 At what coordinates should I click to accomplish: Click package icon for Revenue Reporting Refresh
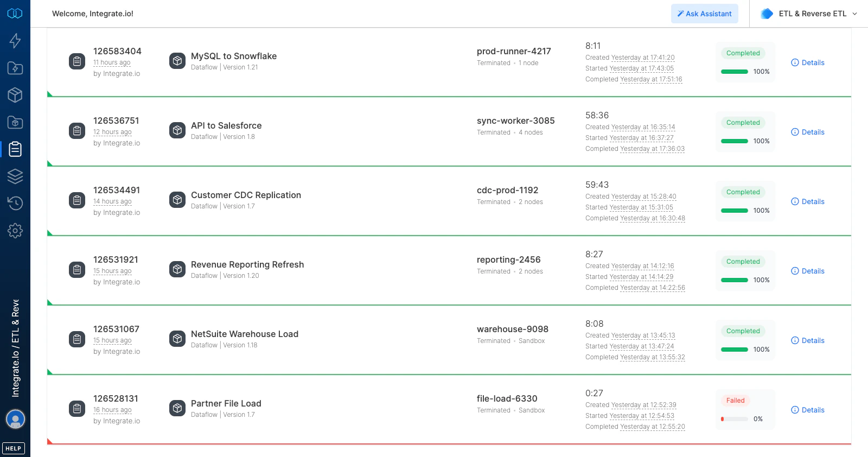pos(177,269)
